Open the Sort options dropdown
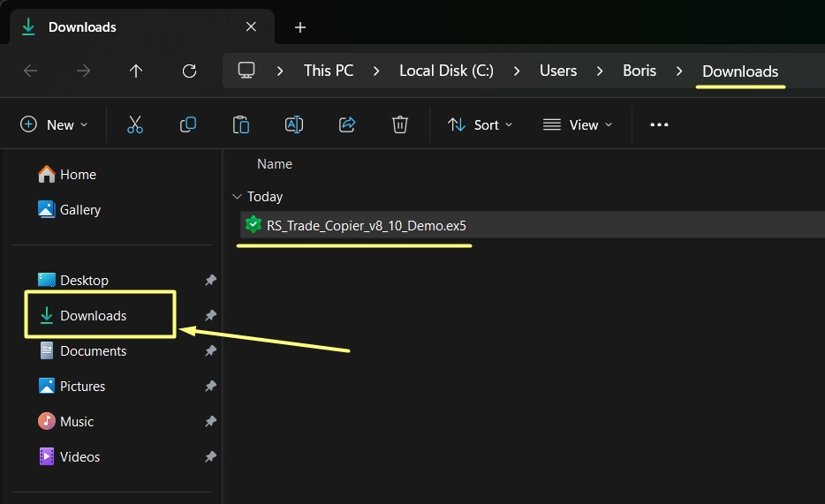The width and height of the screenshot is (825, 504). point(480,124)
